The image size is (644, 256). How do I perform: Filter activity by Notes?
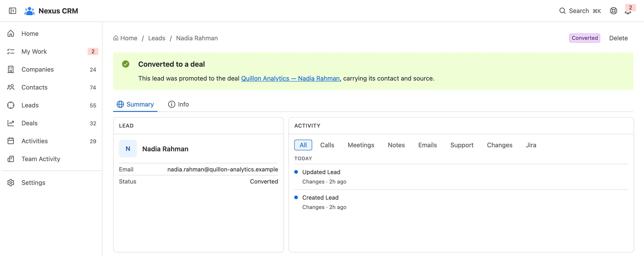396,145
